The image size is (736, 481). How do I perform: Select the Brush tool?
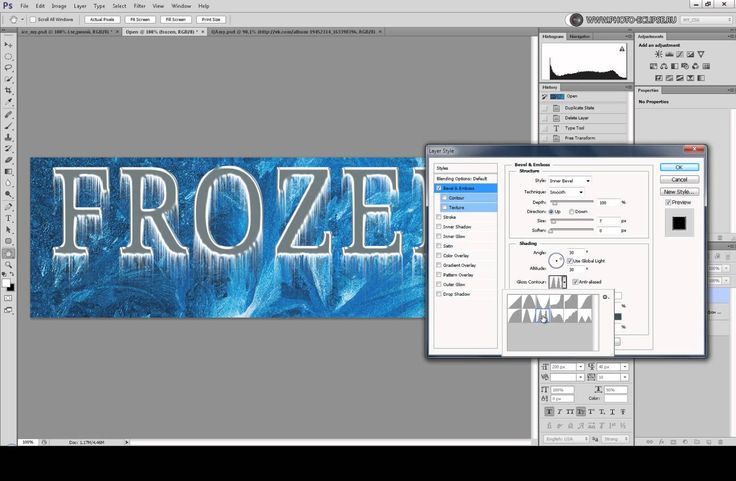pyautogui.click(x=8, y=126)
